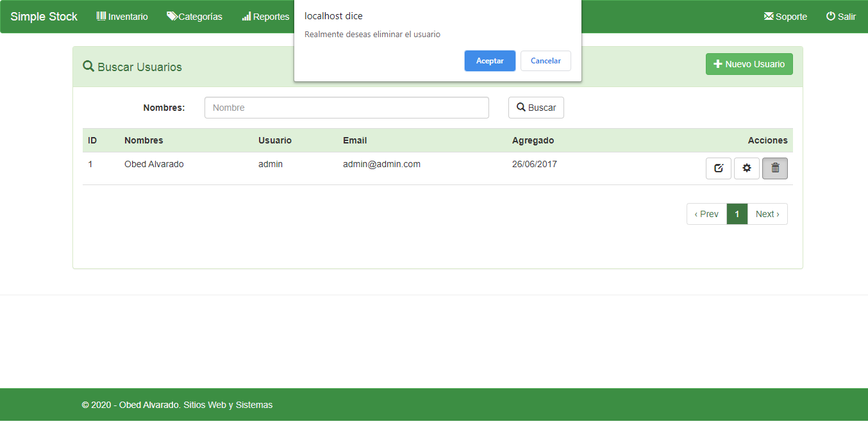Open the Reportes menu item
The width and height of the screenshot is (868, 424).
[265, 17]
